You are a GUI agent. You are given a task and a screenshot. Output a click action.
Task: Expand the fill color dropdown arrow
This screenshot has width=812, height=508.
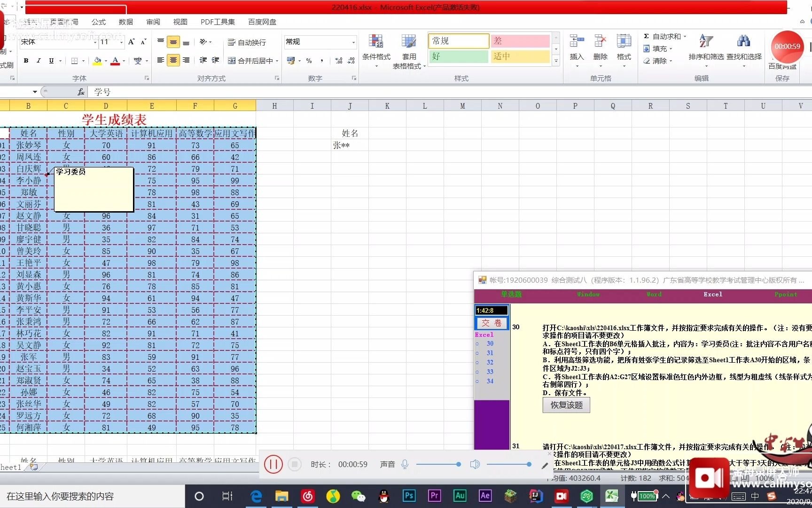(x=106, y=61)
